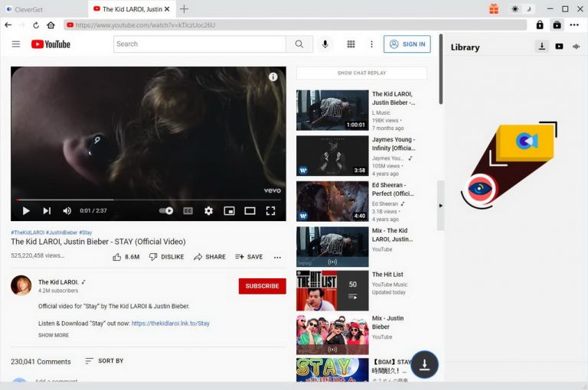Go to YouTube home via logo
The image size is (588, 390).
[x=51, y=44]
